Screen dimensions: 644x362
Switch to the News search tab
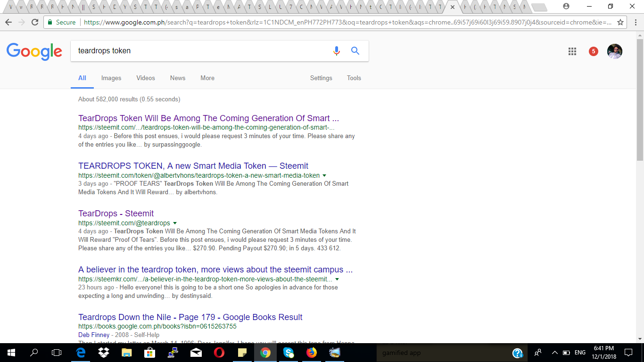tap(178, 78)
